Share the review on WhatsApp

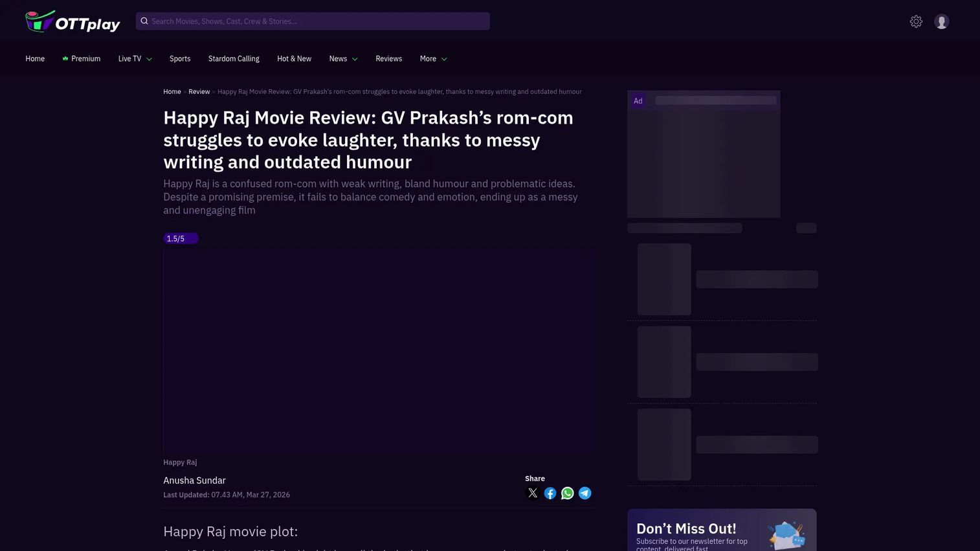pos(568,493)
